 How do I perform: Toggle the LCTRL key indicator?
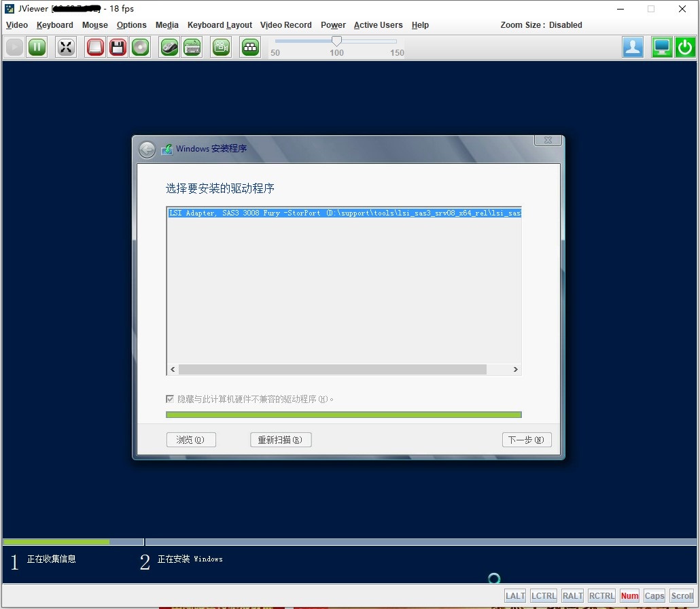[543, 596]
